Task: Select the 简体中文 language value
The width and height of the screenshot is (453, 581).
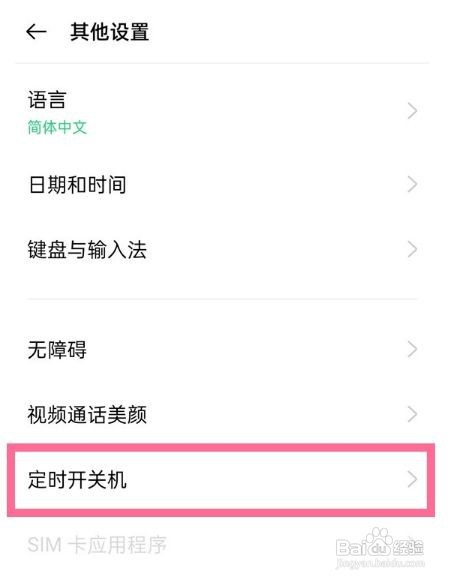Action: [57, 127]
